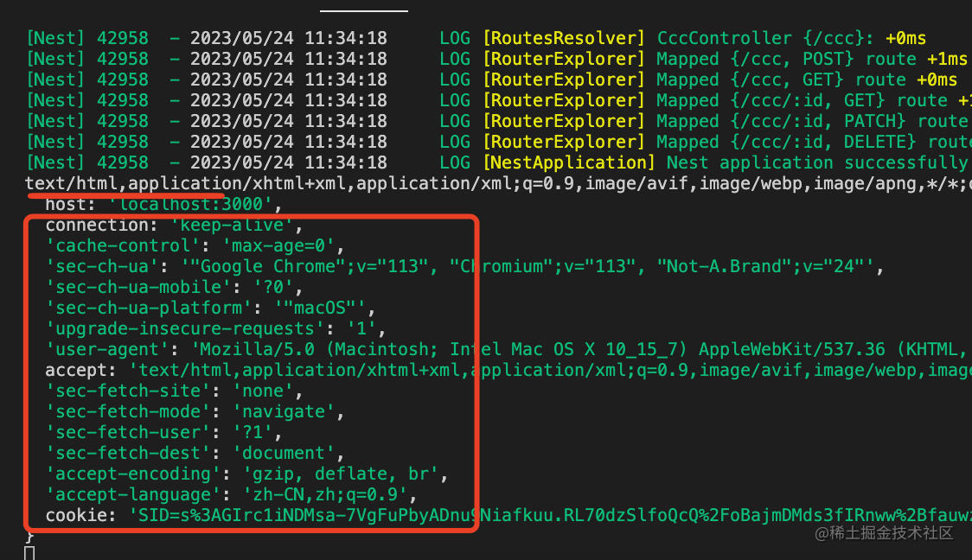Click the 'upgrade-insecure-requests' header key
The height and width of the screenshot is (560, 972).
point(185,329)
